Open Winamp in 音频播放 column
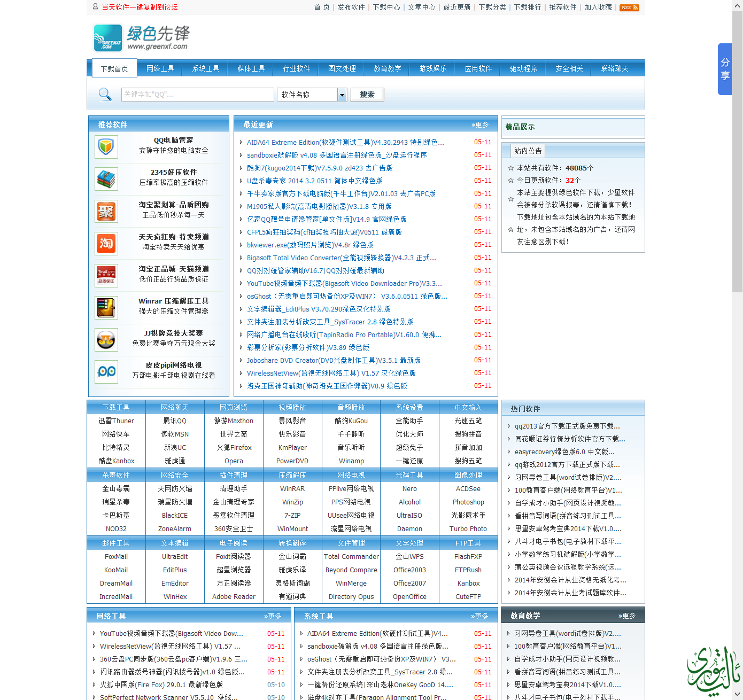The width and height of the screenshot is (743, 700). (x=351, y=461)
